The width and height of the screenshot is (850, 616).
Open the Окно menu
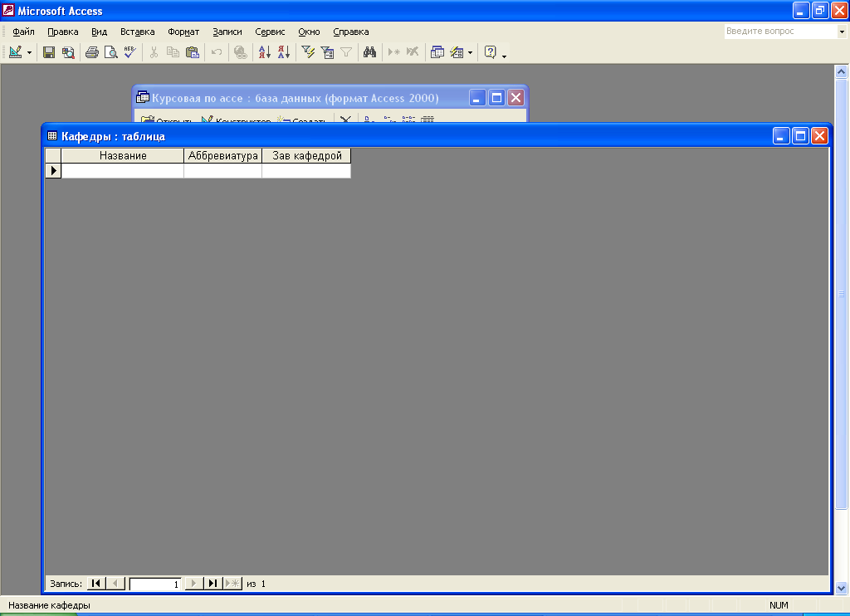coord(309,32)
